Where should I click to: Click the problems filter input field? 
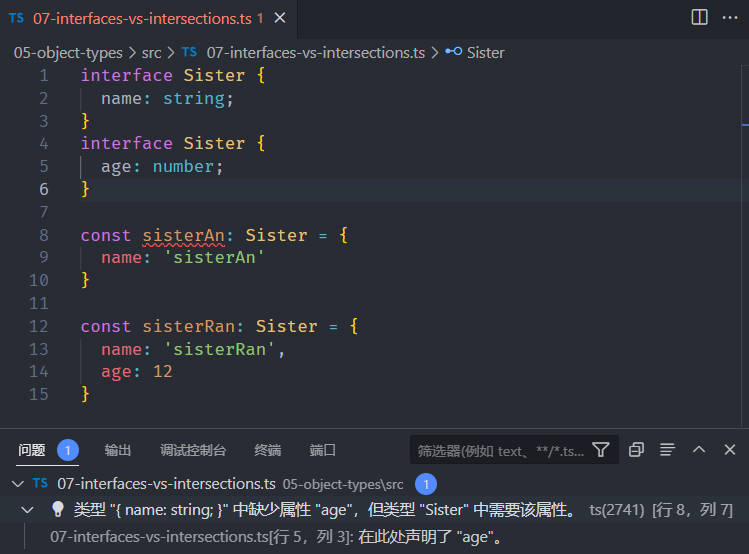click(x=501, y=450)
